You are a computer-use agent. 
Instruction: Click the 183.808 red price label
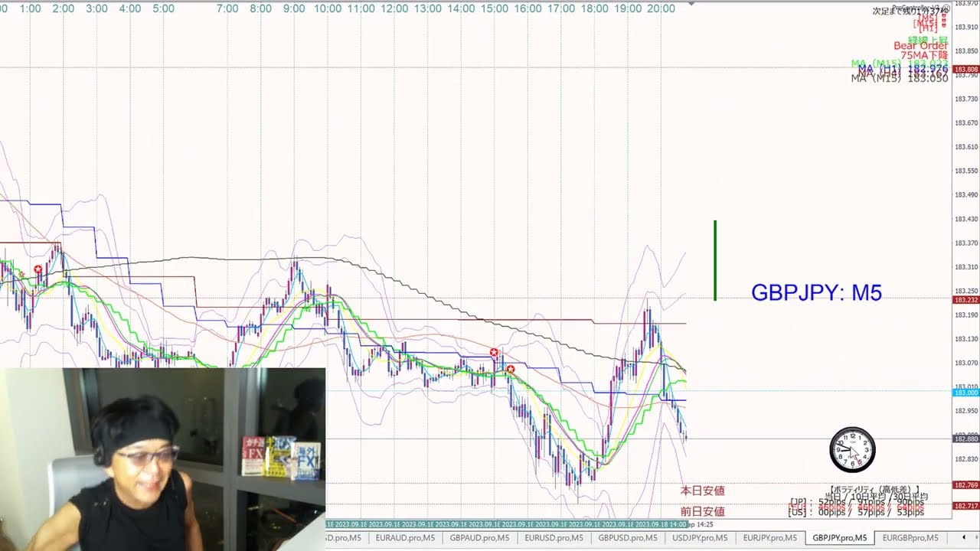pyautogui.click(x=965, y=70)
